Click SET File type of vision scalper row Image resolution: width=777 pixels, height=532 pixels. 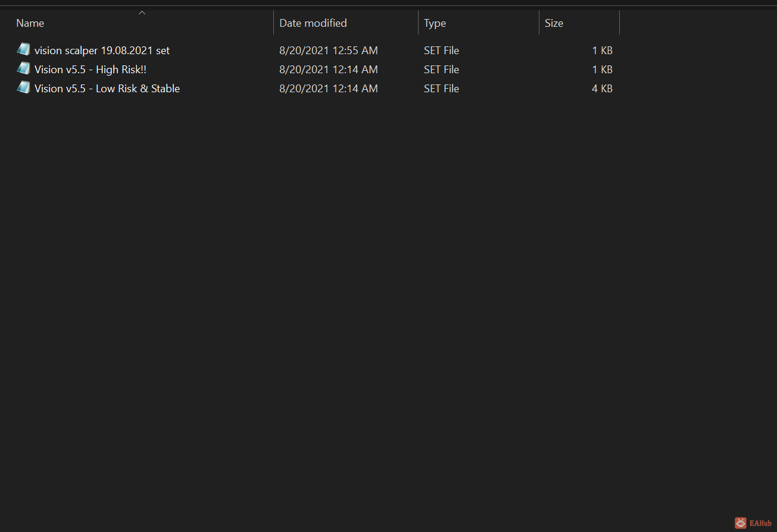[441, 51]
